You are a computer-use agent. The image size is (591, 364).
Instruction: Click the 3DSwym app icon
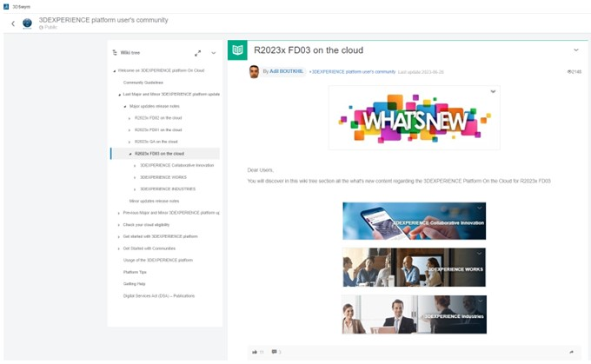pyautogui.click(x=6, y=6)
